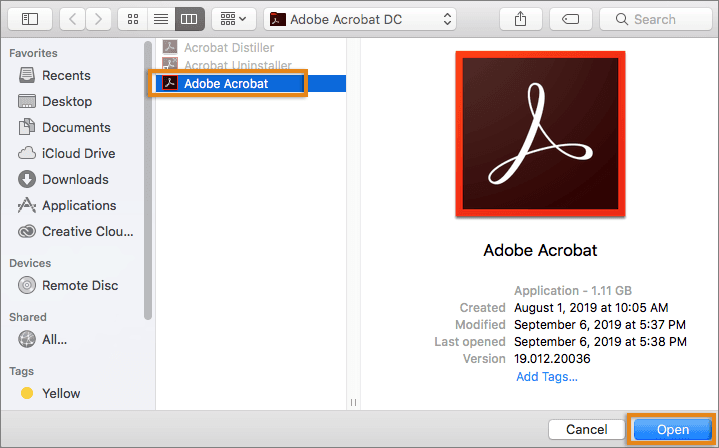Click the Creative Cloud logo icon

coord(27,232)
